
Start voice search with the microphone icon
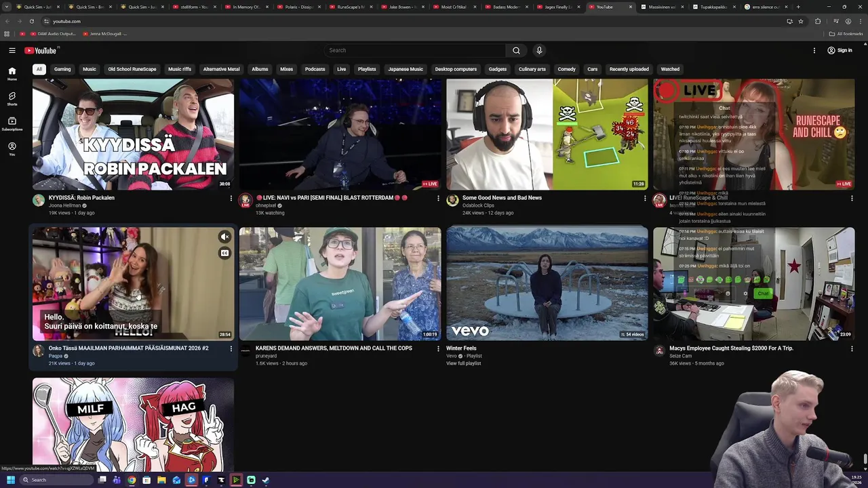539,50
